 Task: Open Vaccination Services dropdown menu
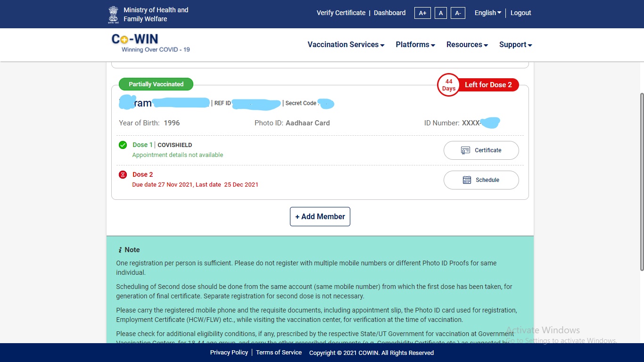coord(346,44)
